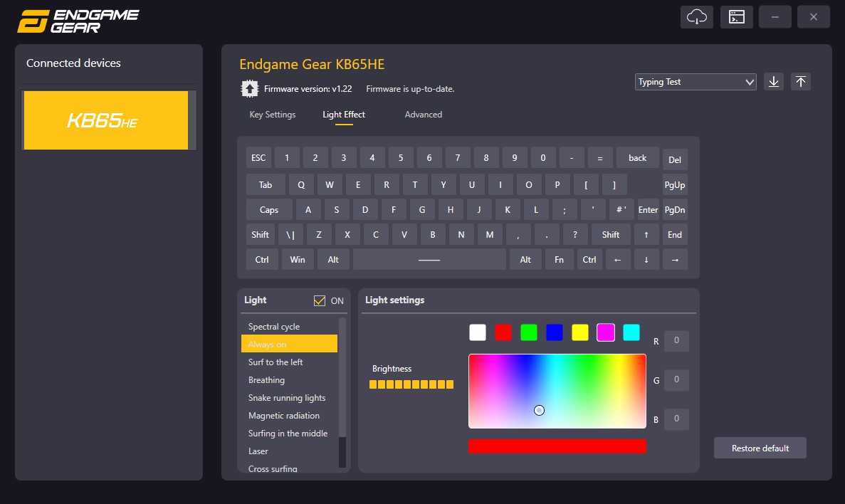Select the spacebar key on virtual keyboard

pos(429,259)
